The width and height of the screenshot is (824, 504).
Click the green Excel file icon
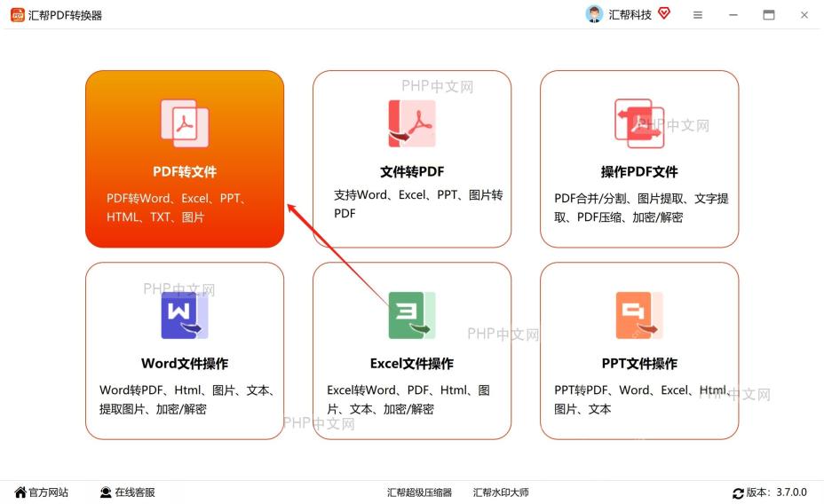411,315
